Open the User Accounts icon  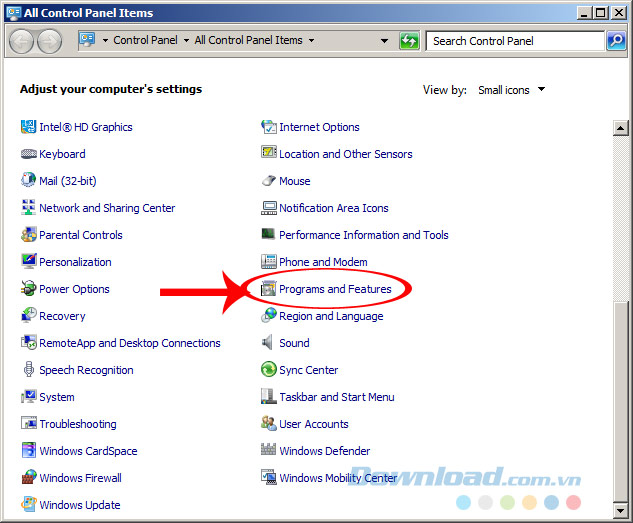point(268,423)
